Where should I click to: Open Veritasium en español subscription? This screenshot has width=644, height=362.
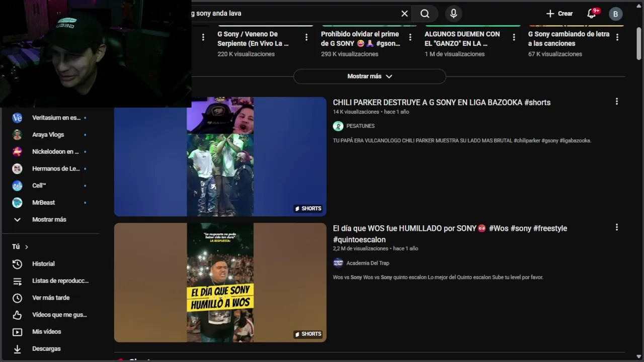click(x=49, y=118)
